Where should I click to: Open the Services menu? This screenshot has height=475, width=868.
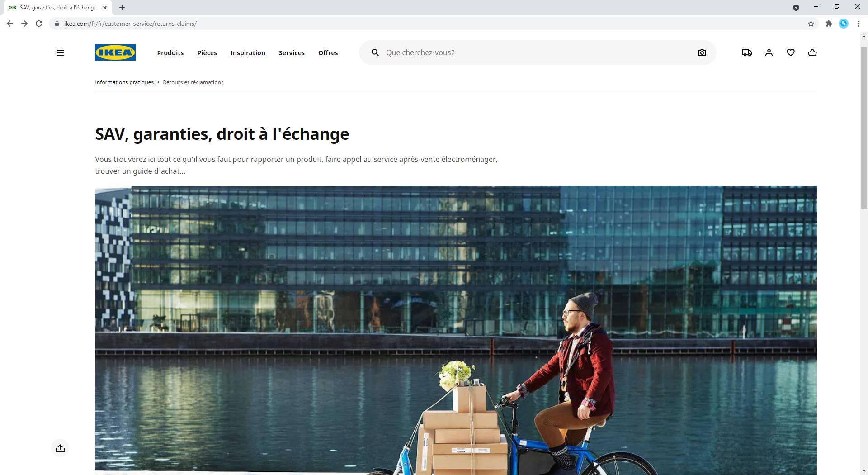tap(292, 53)
